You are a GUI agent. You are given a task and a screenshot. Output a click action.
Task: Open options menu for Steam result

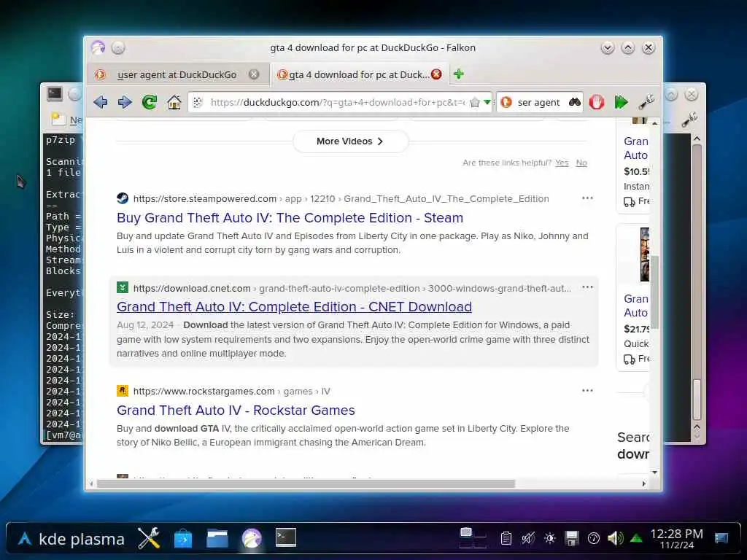point(587,198)
